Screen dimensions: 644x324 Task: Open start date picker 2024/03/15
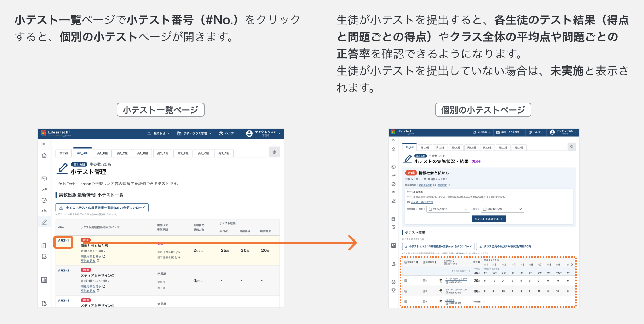pos(448,209)
